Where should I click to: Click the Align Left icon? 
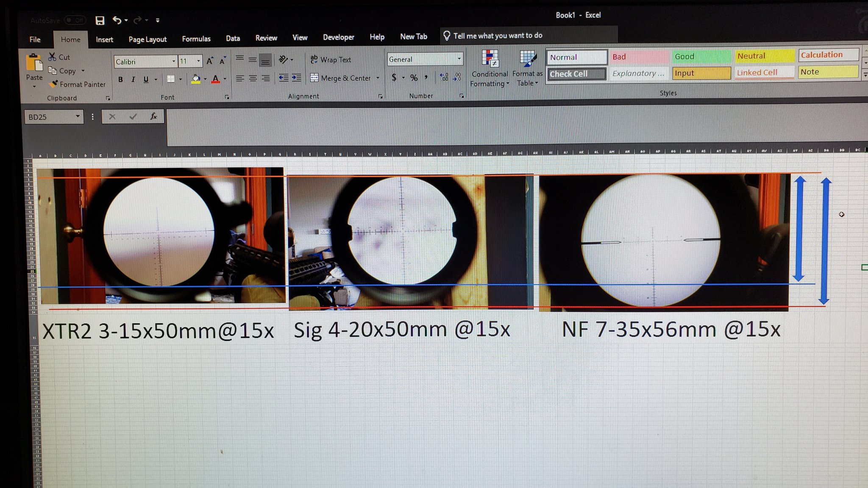coord(240,78)
